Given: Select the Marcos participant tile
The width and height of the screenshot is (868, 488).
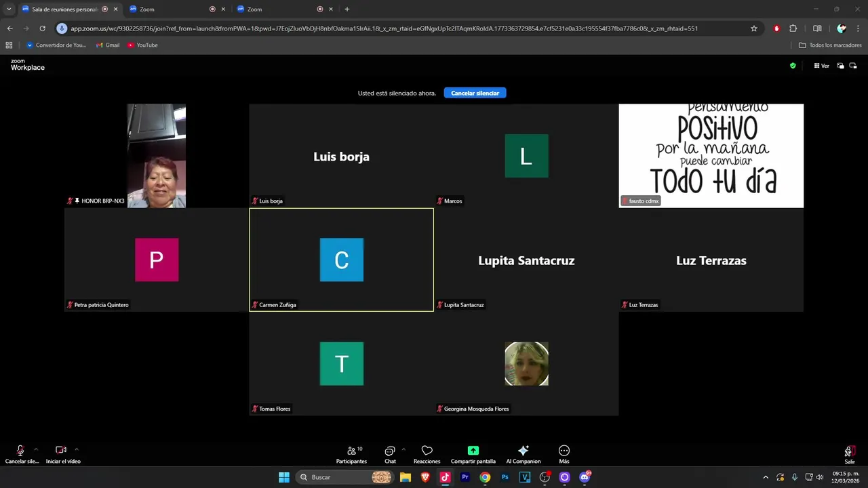Looking at the screenshot, I should [x=526, y=156].
